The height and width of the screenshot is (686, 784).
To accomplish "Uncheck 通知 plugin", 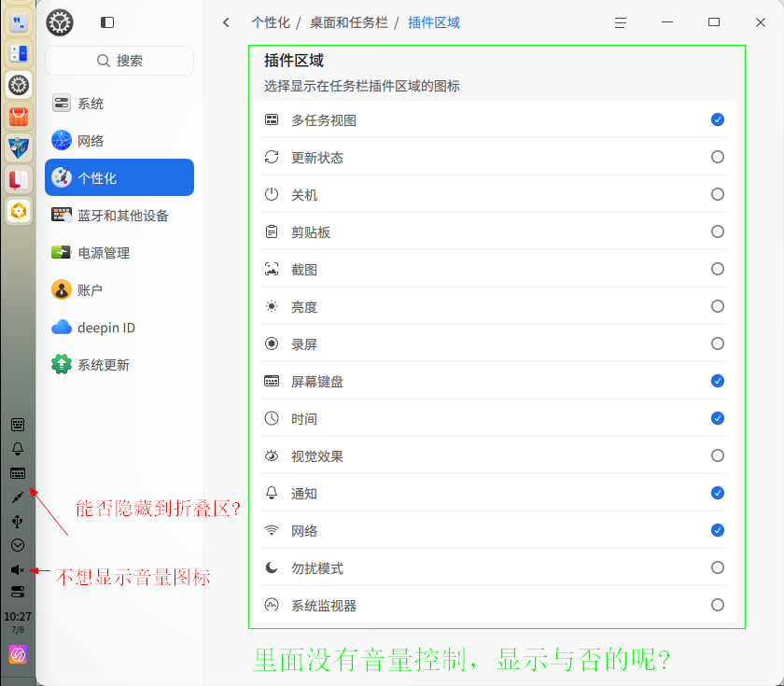I will pos(718,493).
